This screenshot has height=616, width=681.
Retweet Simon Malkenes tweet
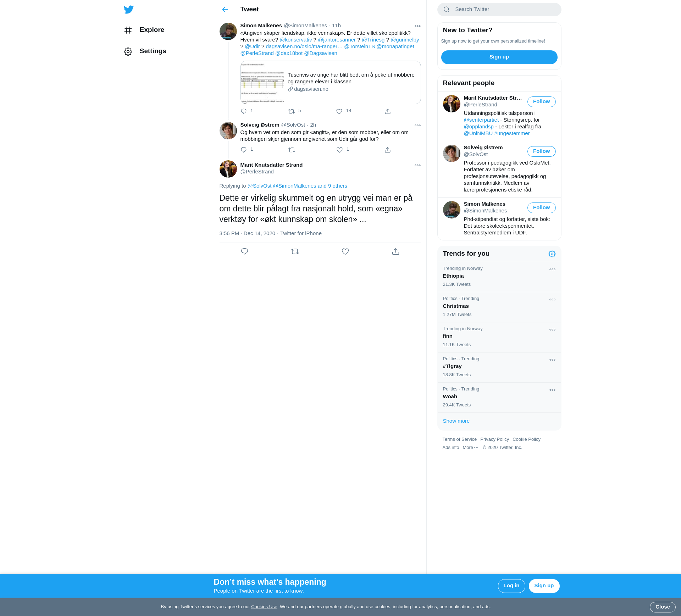point(292,111)
